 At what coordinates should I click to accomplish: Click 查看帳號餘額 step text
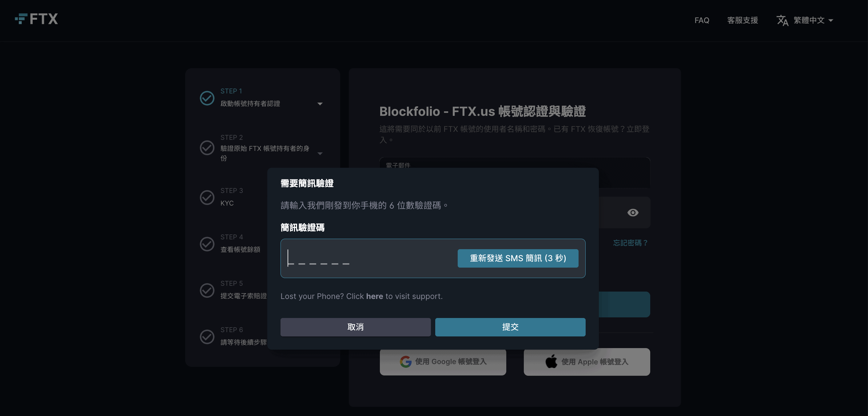[240, 249]
